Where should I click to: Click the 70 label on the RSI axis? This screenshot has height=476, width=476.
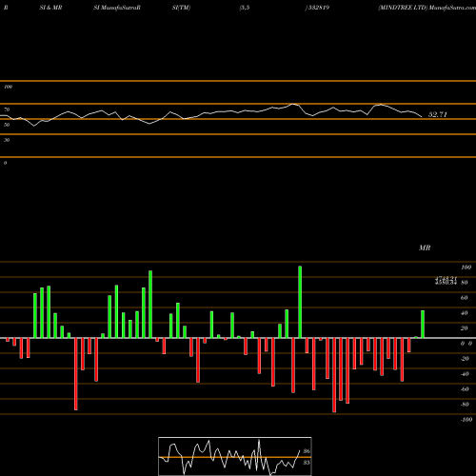pyautogui.click(x=7, y=109)
